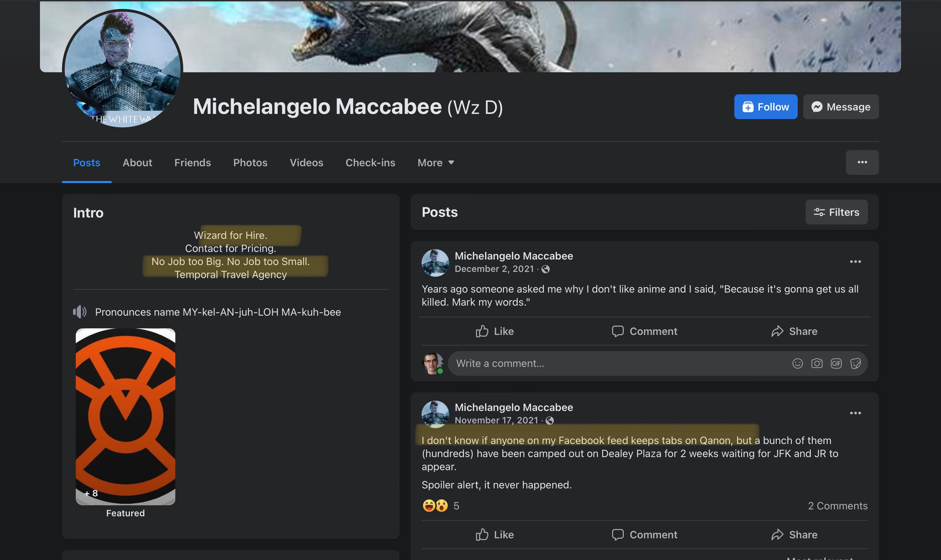Open author avatar on December 2 post
Viewport: 941px width, 560px height.
[x=435, y=263]
